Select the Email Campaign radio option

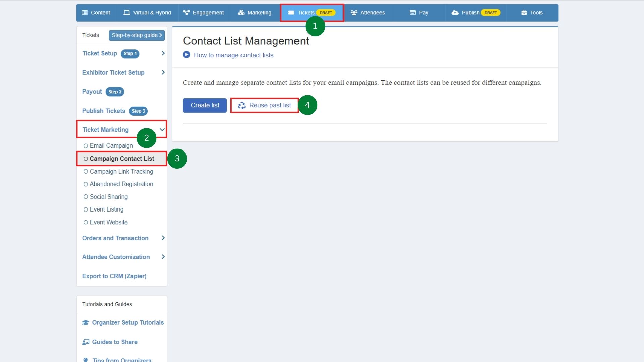point(86,145)
